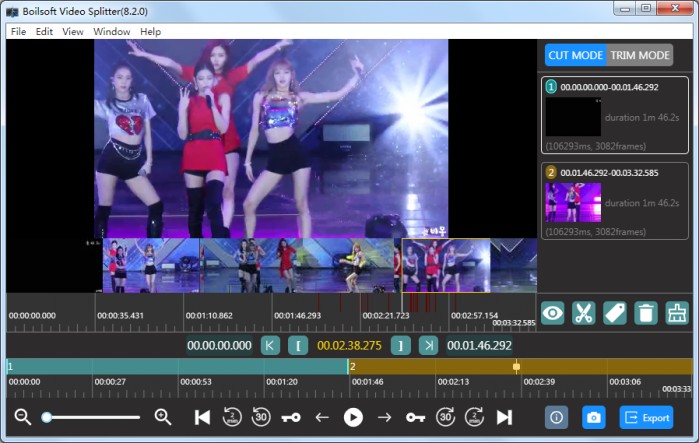
Task: Click the yellow playhead marker on timeline
Action: (x=516, y=366)
